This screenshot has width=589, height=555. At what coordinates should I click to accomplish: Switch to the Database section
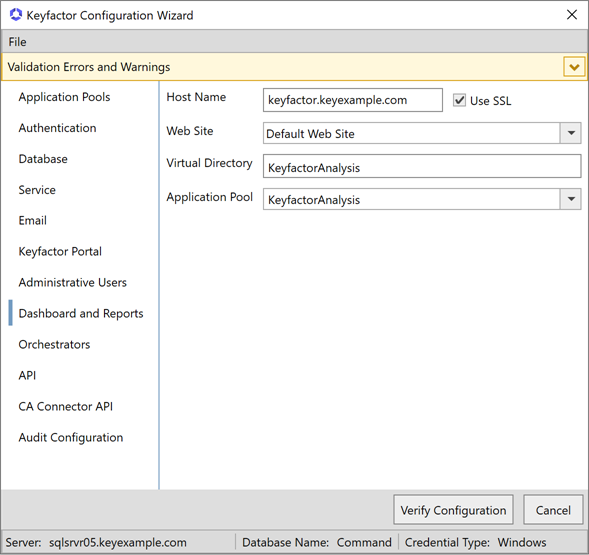pos(43,159)
